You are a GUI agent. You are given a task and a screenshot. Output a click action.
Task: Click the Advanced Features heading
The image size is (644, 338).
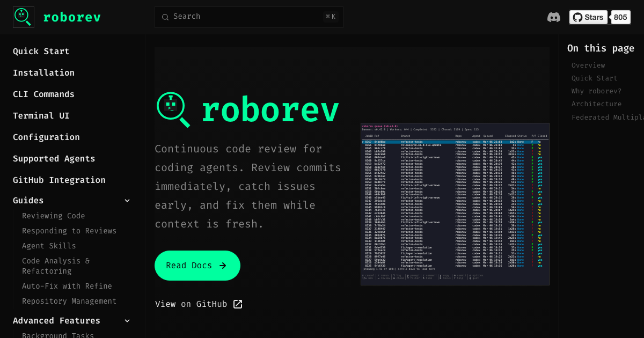[57, 321]
